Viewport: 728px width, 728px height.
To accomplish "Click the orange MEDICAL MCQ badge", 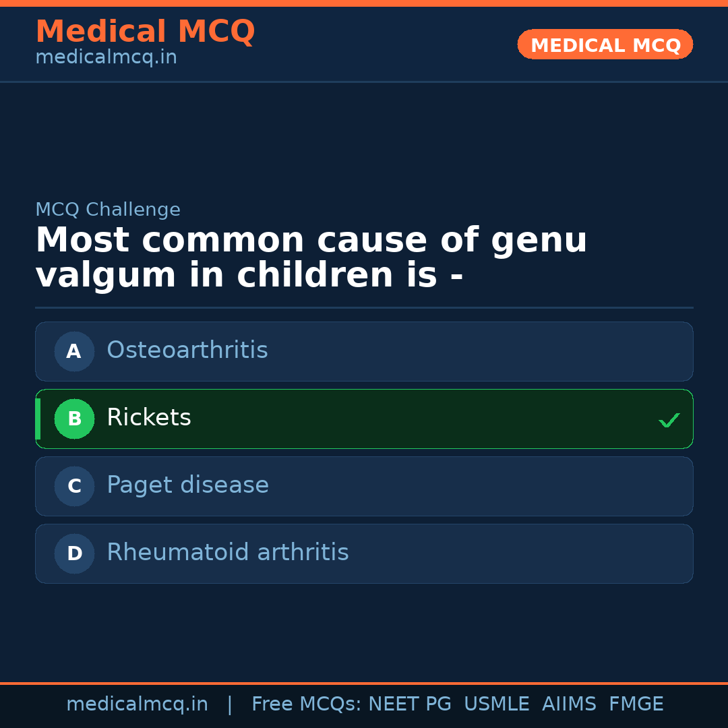I will [x=605, y=44].
